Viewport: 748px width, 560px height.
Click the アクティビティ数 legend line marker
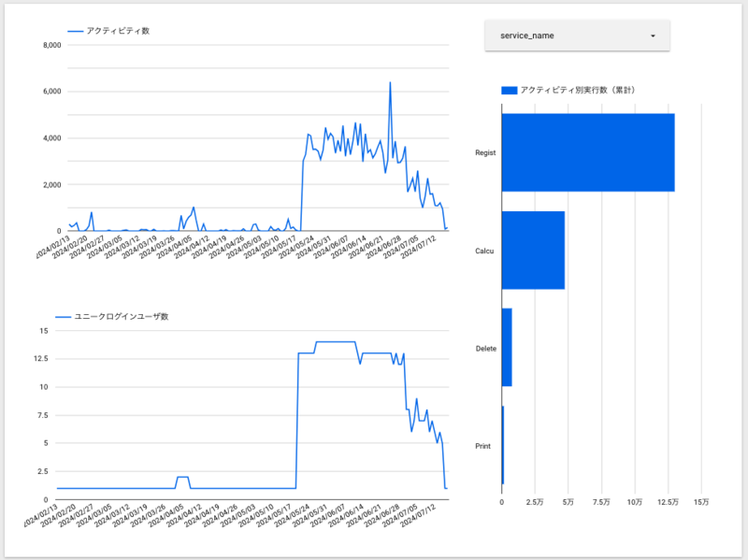coord(76,32)
